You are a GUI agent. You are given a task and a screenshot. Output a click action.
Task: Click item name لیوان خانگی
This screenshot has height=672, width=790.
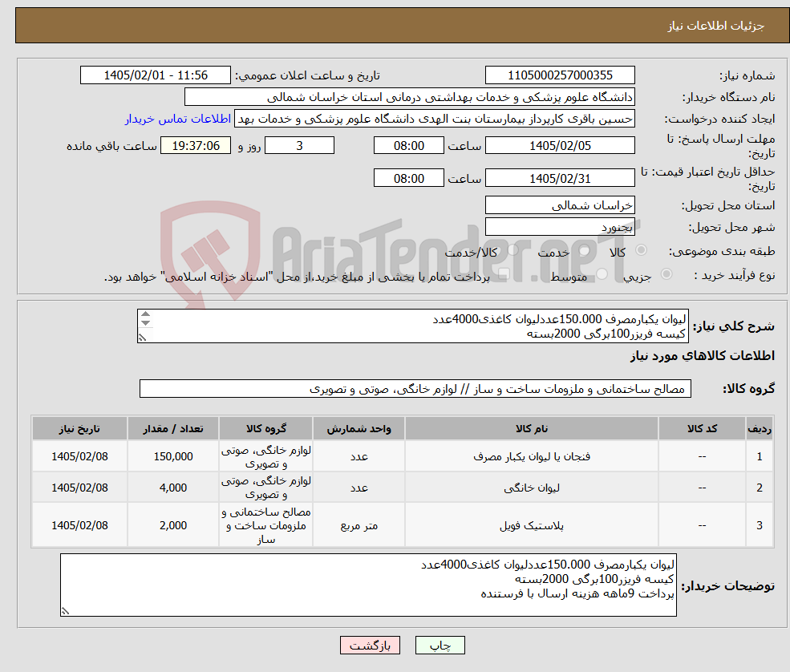[532, 488]
